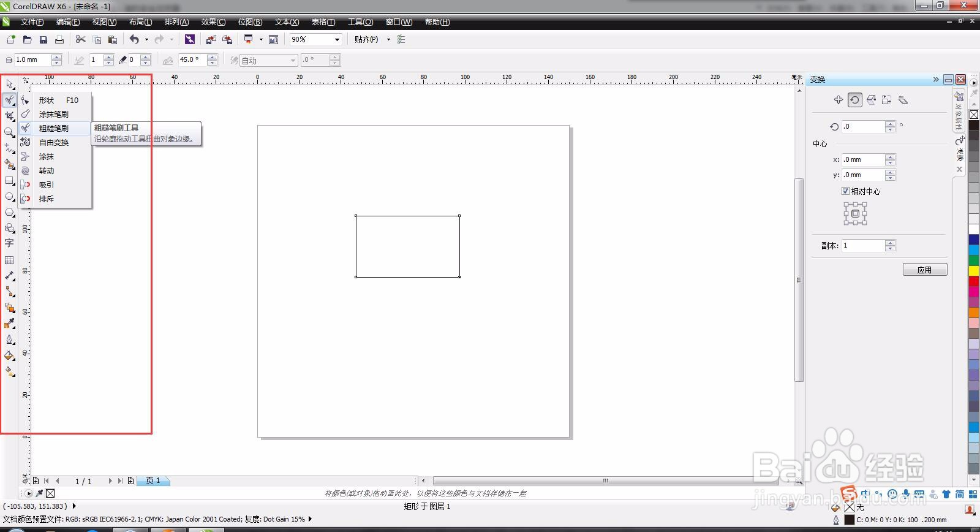The height and width of the screenshot is (532, 980).
Task: Click the add page button left of navigator
Action: click(36, 481)
